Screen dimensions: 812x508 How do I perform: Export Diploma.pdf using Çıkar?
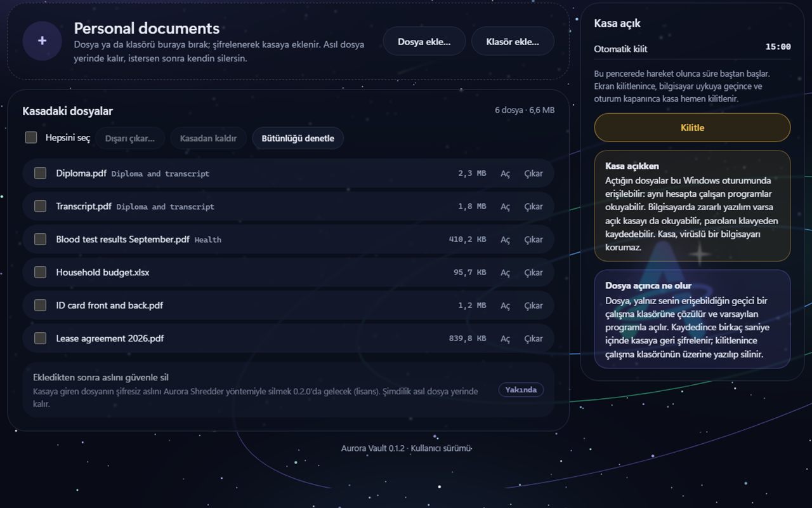[534, 173]
